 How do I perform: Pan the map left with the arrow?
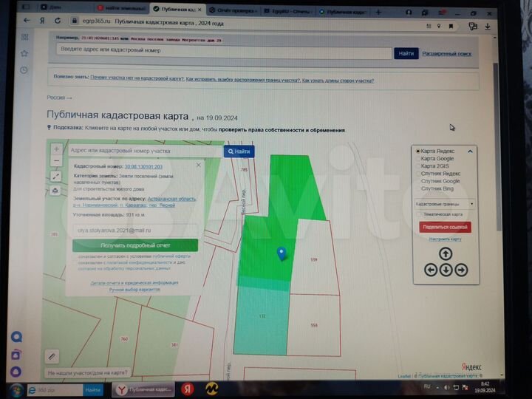point(431,270)
